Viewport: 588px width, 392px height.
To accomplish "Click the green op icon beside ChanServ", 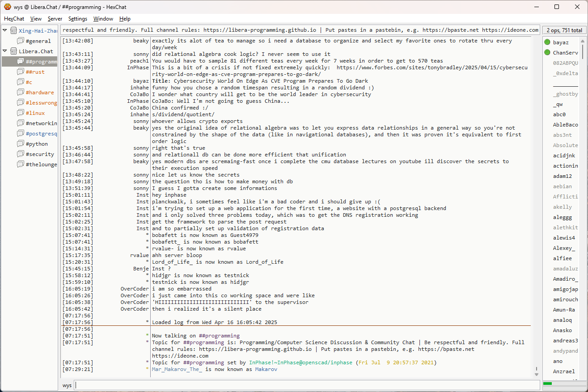I will (x=547, y=53).
